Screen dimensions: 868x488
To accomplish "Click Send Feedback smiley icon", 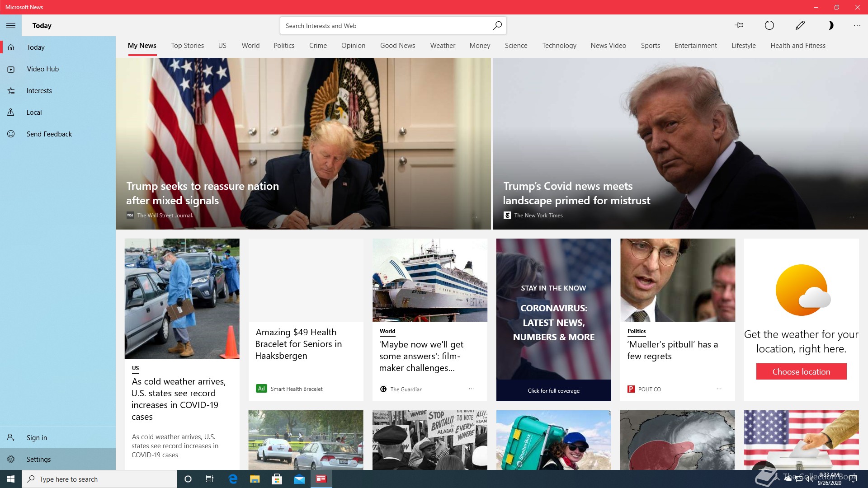I will point(11,134).
